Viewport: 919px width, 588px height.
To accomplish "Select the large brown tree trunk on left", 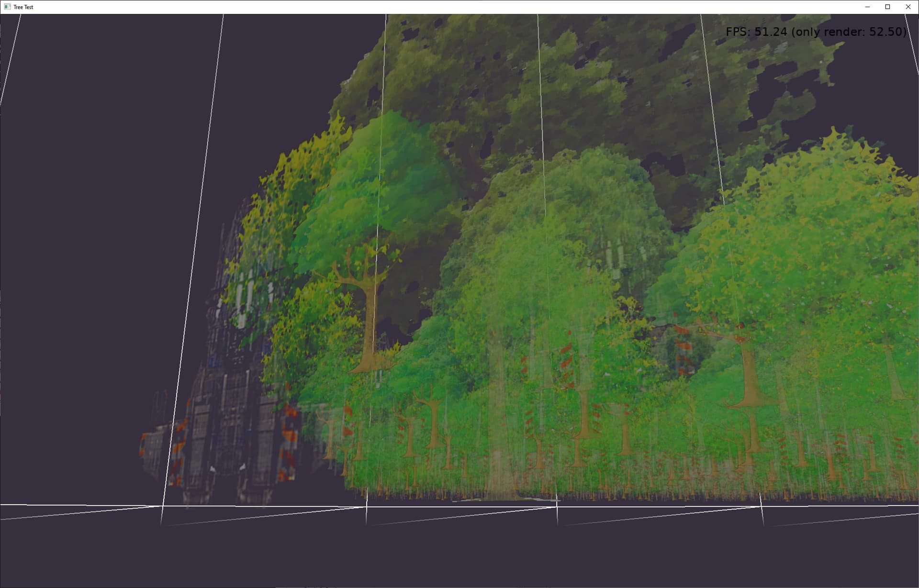I will pyautogui.click(x=368, y=321).
